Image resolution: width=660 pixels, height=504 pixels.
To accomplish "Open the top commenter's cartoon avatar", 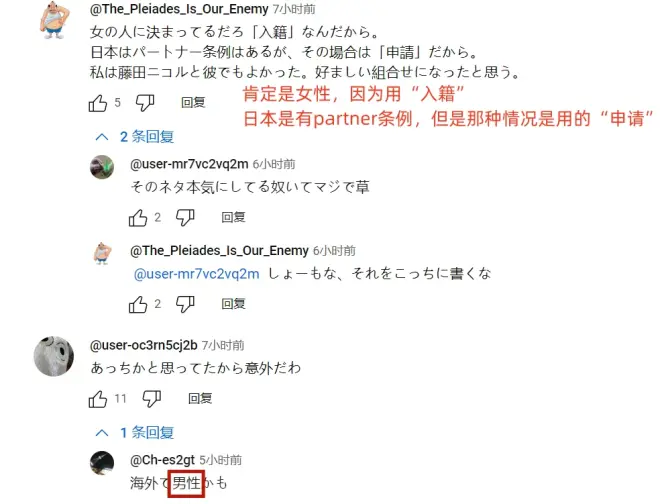I will click(x=55, y=20).
